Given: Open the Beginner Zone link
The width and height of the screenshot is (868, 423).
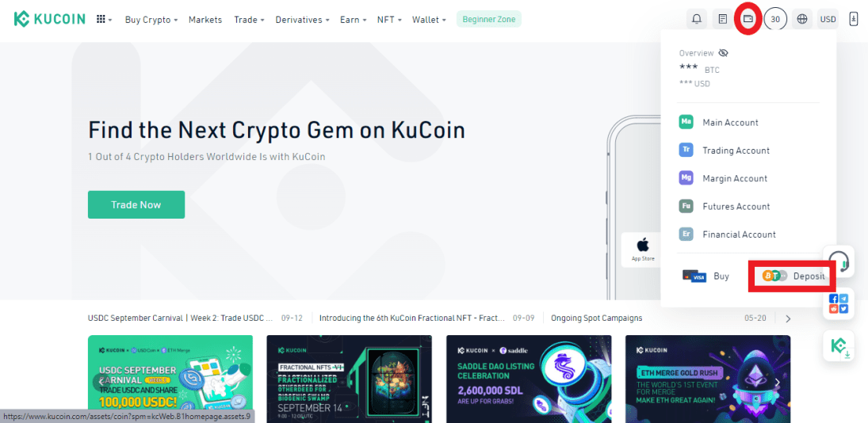Looking at the screenshot, I should click(x=489, y=19).
